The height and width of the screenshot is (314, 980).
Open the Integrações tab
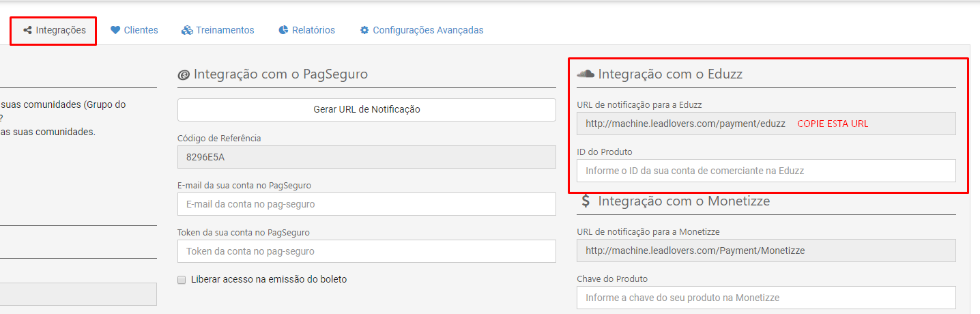point(54,31)
